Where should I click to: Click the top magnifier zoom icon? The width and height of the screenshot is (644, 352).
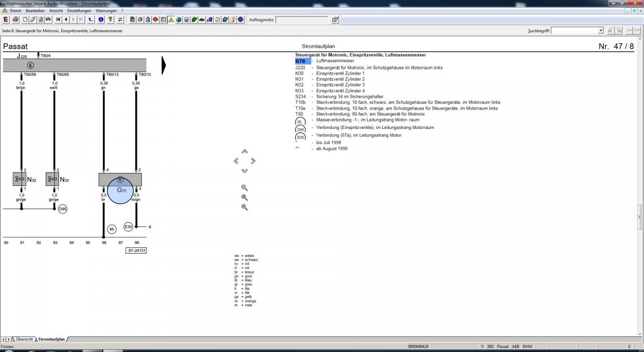[245, 188]
